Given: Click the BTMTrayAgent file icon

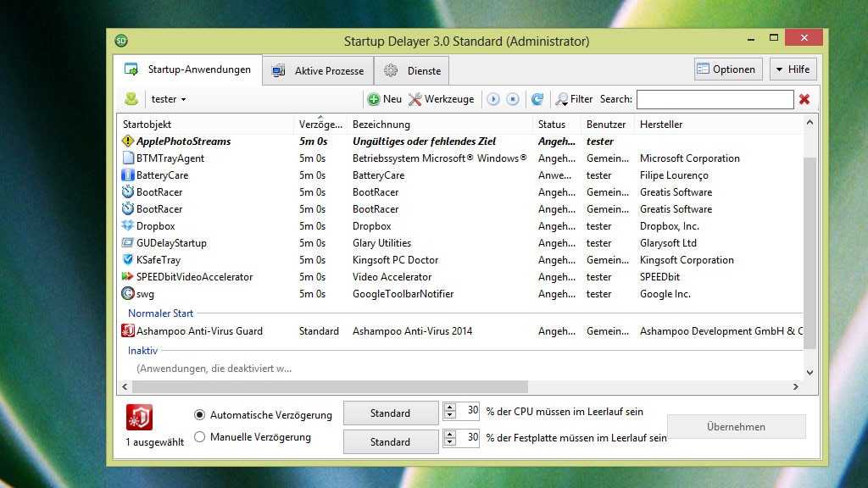Looking at the screenshot, I should [128, 158].
